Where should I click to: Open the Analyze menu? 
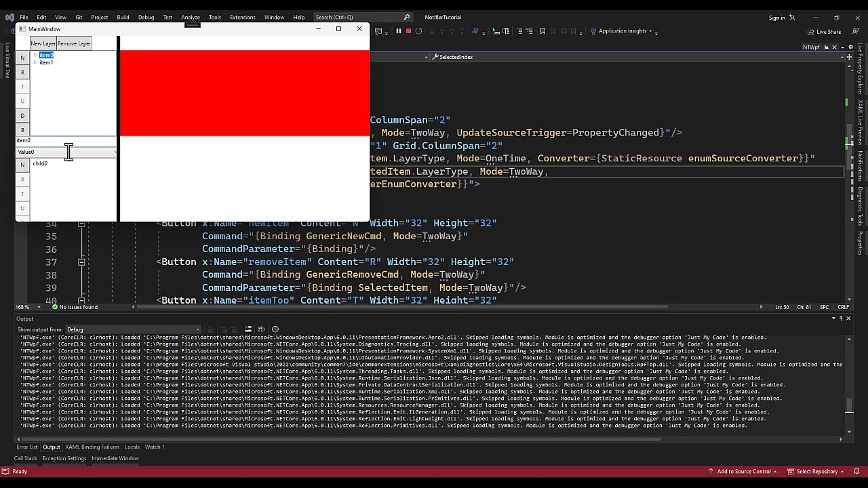[191, 17]
